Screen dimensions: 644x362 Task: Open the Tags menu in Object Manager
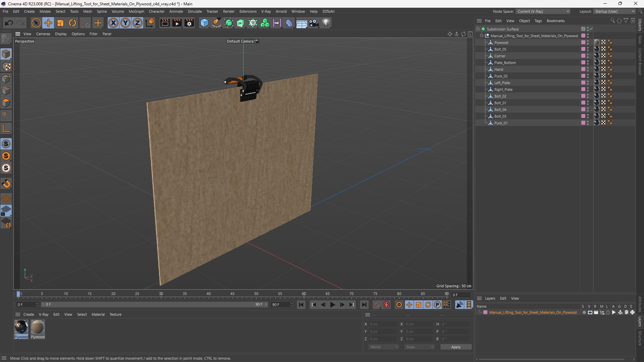[x=538, y=21]
